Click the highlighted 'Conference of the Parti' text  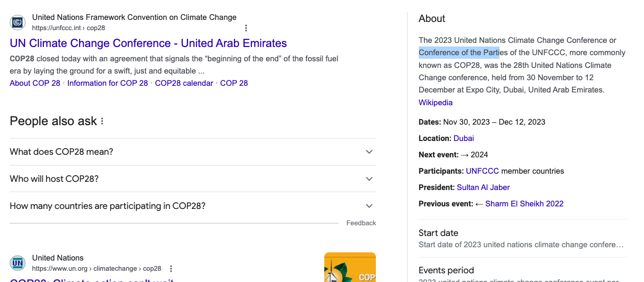459,53
